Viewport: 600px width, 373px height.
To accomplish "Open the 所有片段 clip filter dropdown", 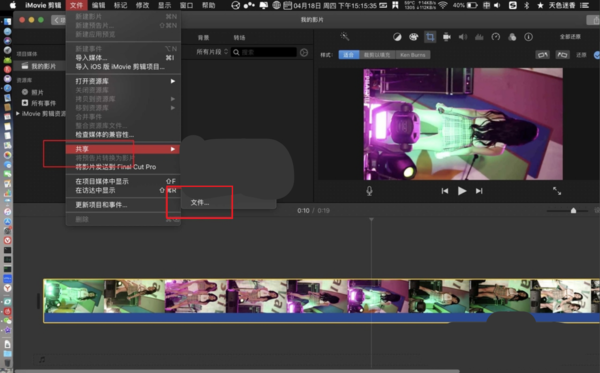I will coord(212,52).
